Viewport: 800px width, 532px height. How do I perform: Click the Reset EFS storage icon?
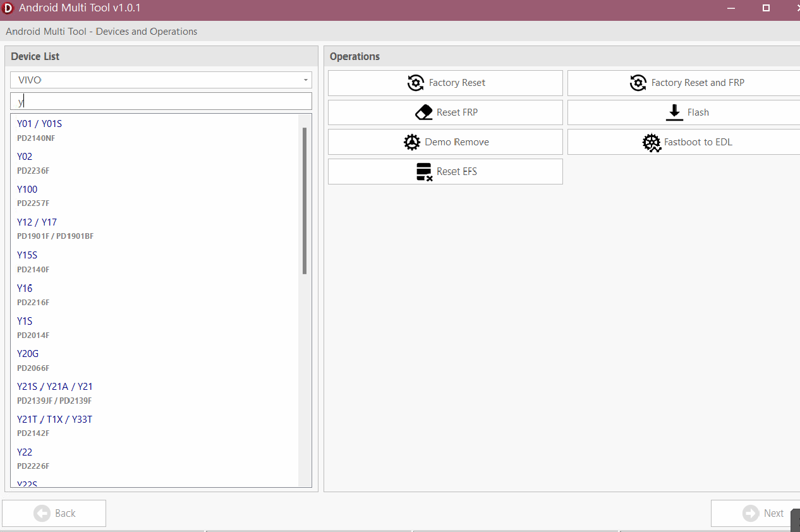tap(424, 172)
